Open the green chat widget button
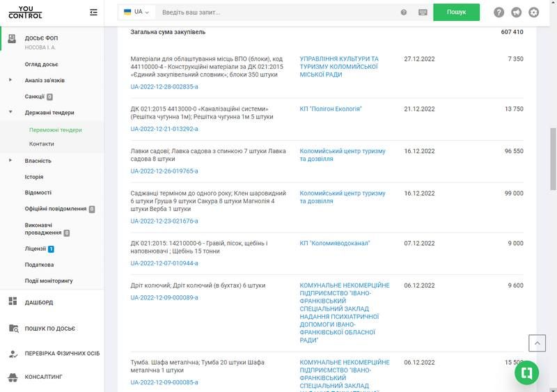557x392 pixels. tap(527, 373)
